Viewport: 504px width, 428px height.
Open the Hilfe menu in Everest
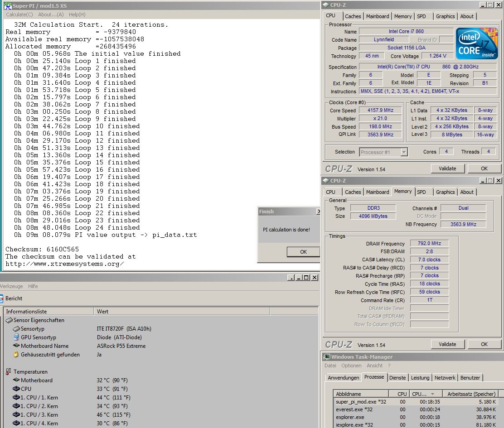click(33, 286)
